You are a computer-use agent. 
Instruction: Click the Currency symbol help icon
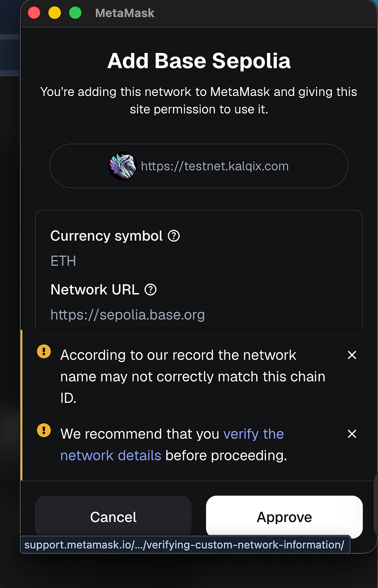coord(174,236)
